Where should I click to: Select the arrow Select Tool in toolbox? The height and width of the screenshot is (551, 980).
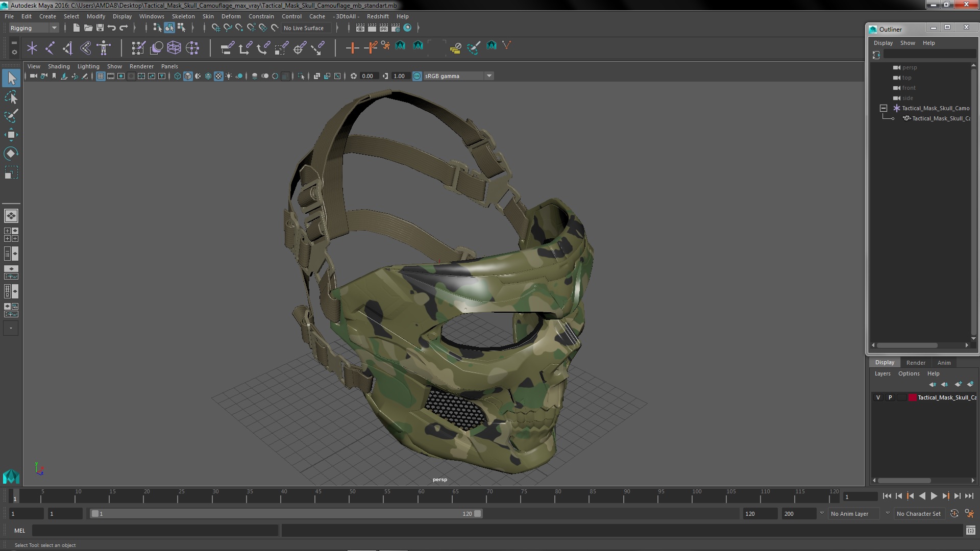point(11,78)
